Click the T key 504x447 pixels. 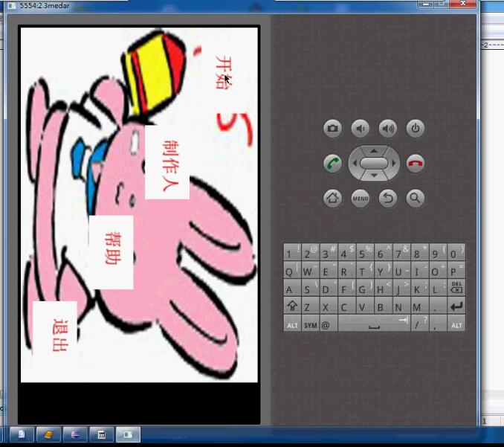pyautogui.click(x=365, y=270)
